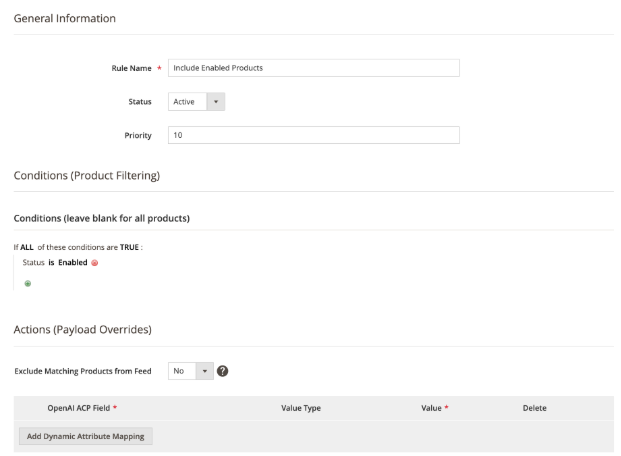The height and width of the screenshot is (456, 621).
Task: Click the 'Exclude Matching Products from Feed' label
Action: [83, 371]
